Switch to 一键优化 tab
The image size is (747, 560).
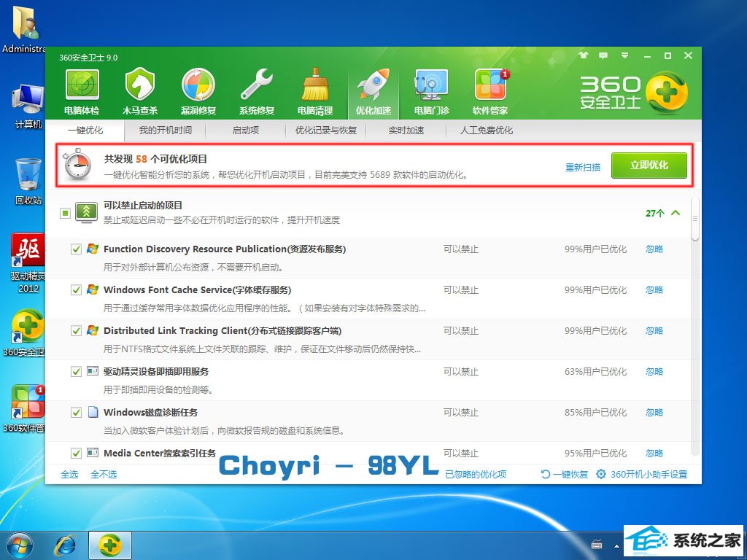click(85, 131)
